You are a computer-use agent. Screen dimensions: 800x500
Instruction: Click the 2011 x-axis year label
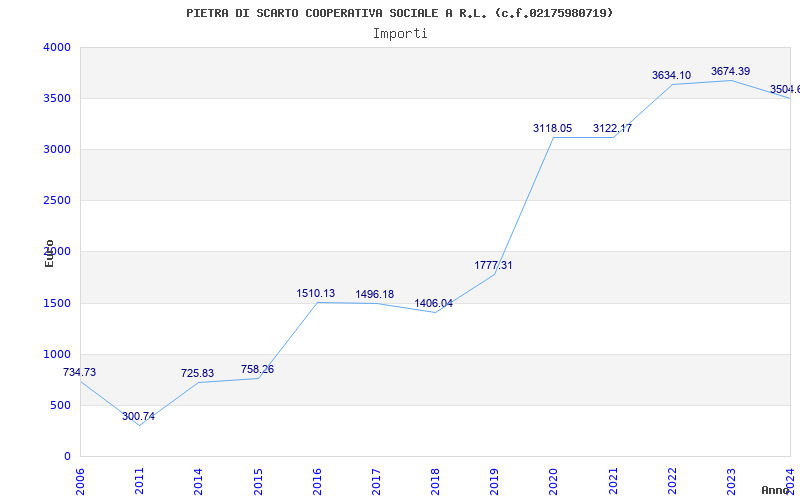point(139,482)
